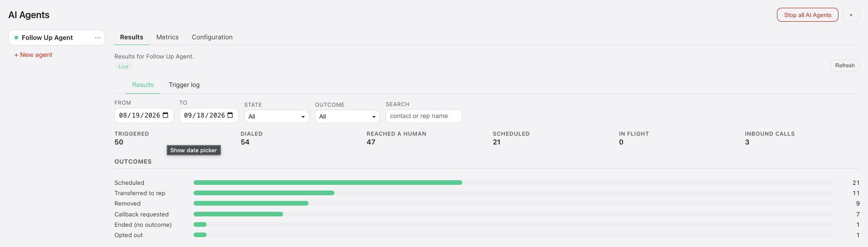Switch to the Configuration tab
868x247 pixels.
coord(212,37)
